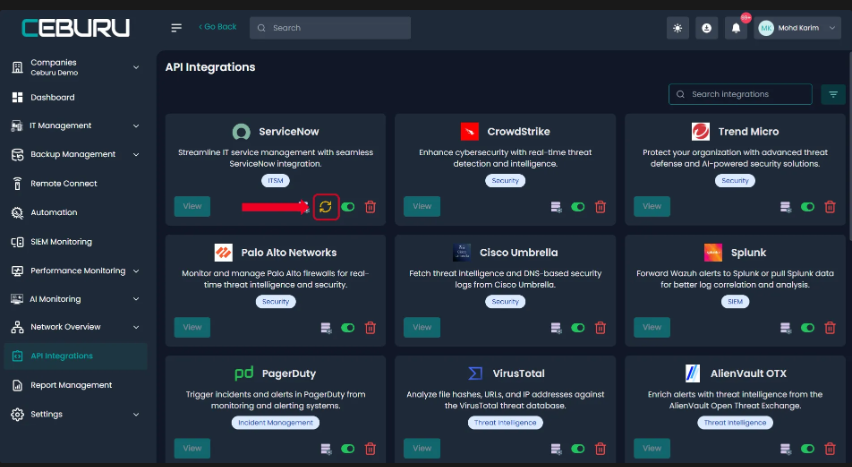
Task: Expand the IT Management chevron
Action: point(136,126)
